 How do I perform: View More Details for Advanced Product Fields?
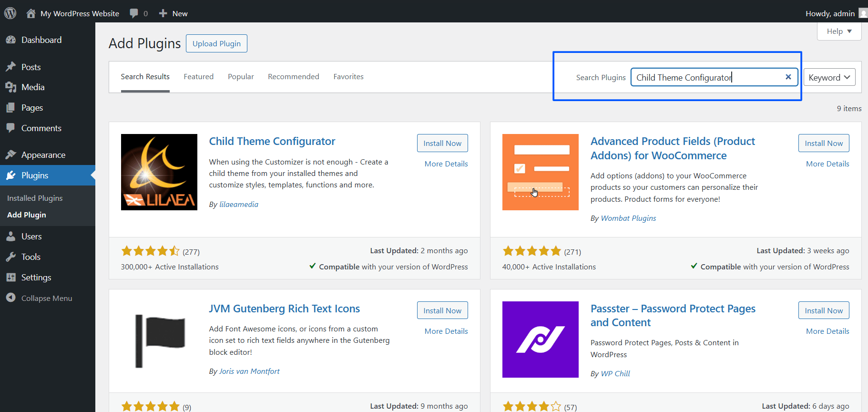tap(827, 164)
